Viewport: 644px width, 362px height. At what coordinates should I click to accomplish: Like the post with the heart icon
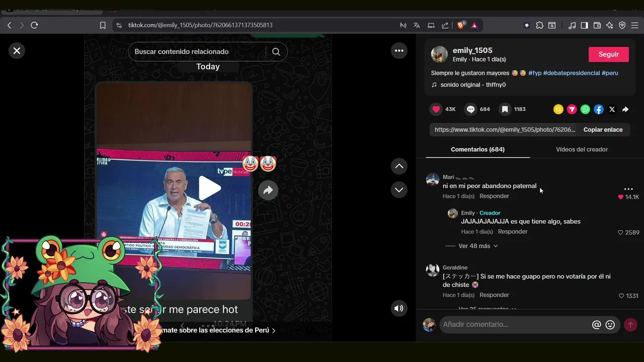pos(436,109)
